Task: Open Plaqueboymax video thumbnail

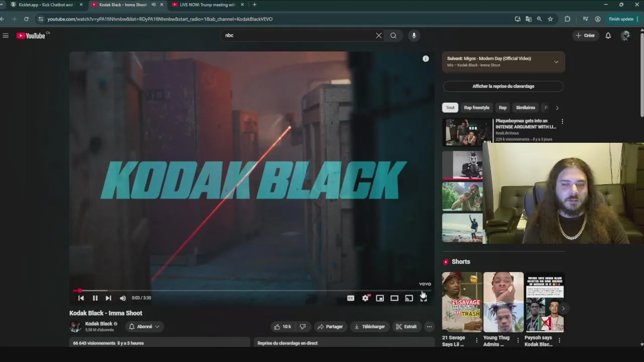Action: (467, 132)
